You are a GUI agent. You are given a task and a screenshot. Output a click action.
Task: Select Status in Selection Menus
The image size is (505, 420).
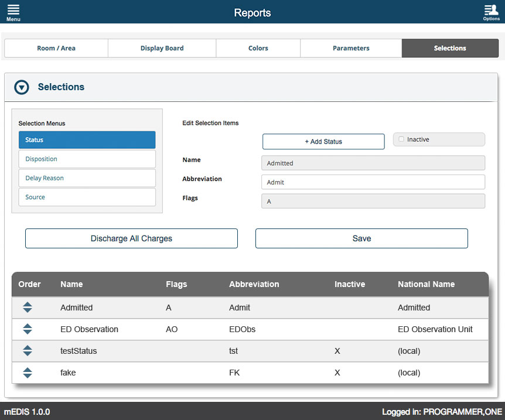[x=87, y=140]
